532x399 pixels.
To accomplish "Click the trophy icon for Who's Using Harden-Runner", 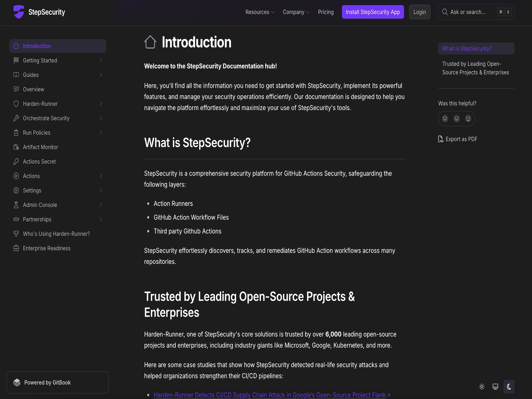I will click(16, 234).
